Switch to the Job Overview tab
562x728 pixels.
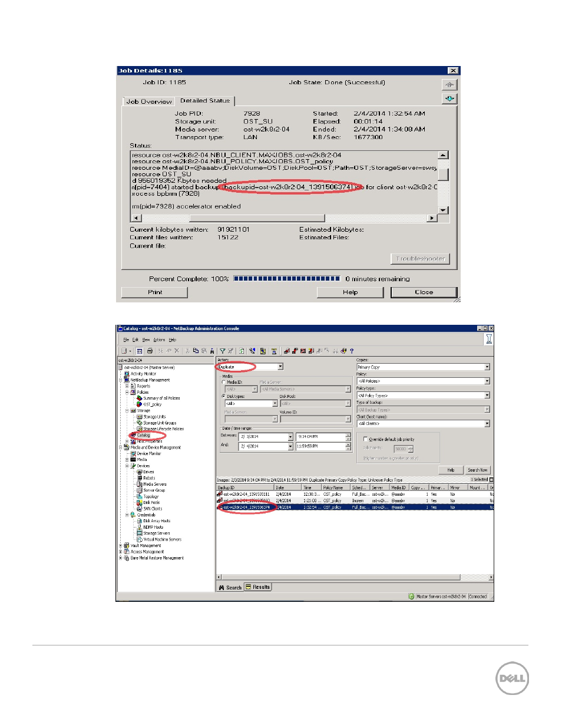[149, 101]
